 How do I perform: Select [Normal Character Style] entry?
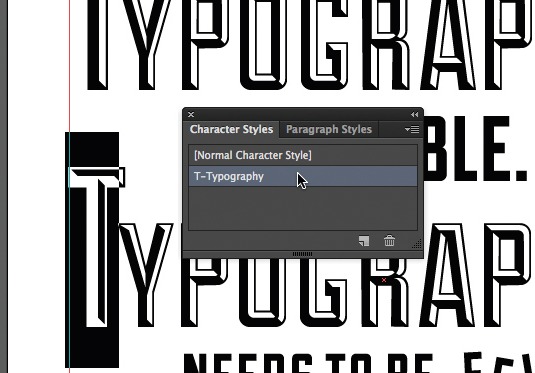click(x=303, y=155)
